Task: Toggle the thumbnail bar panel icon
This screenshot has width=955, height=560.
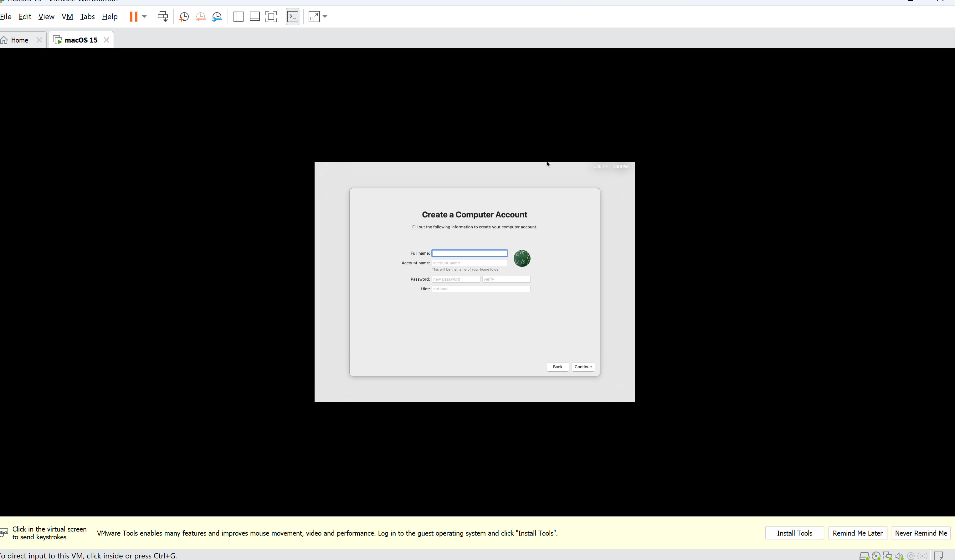Action: tap(255, 17)
